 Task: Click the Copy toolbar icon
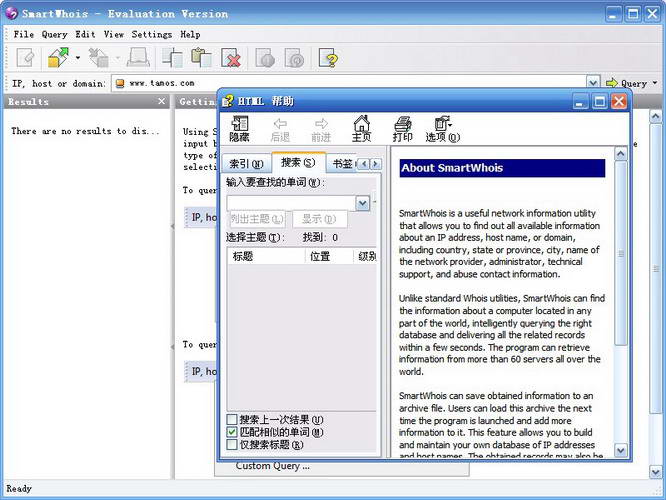click(x=172, y=58)
